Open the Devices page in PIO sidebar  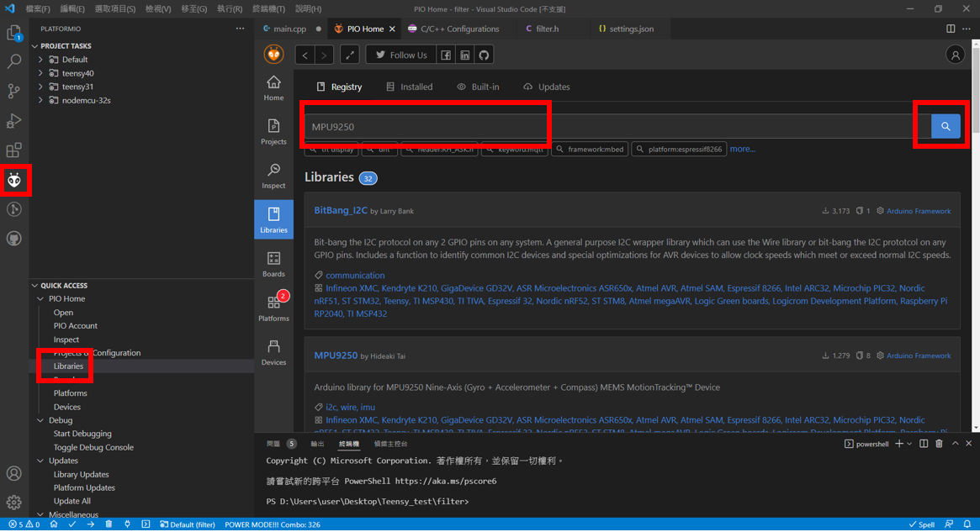point(273,353)
